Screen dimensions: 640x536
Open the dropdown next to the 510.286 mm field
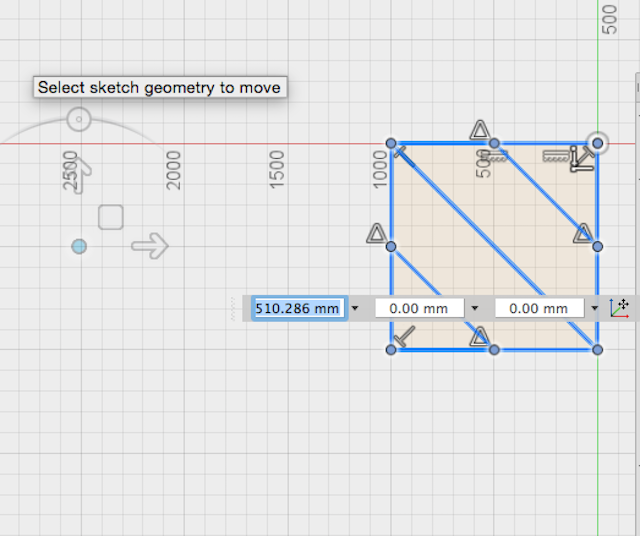tap(355, 308)
